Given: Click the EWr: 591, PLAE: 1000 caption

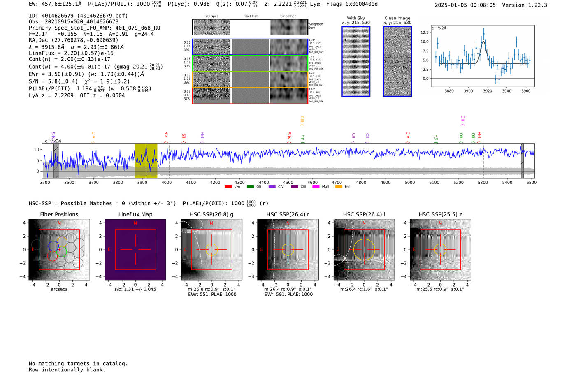Looking at the screenshot, I should pyautogui.click(x=288, y=295).
